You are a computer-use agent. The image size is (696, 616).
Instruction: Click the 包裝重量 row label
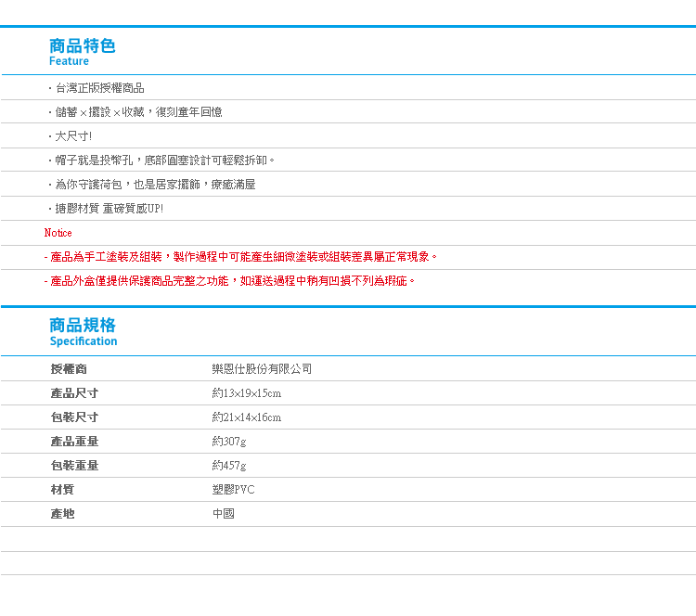(74, 466)
